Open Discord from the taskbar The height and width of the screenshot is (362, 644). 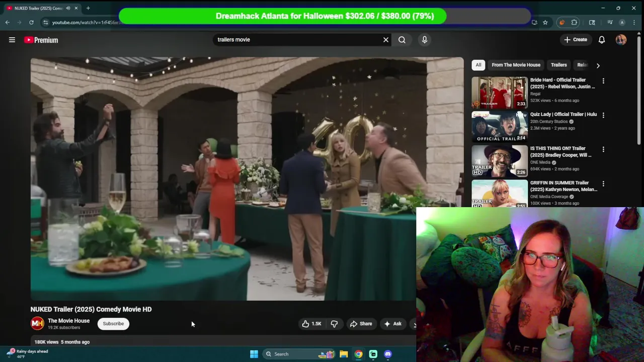click(x=388, y=354)
